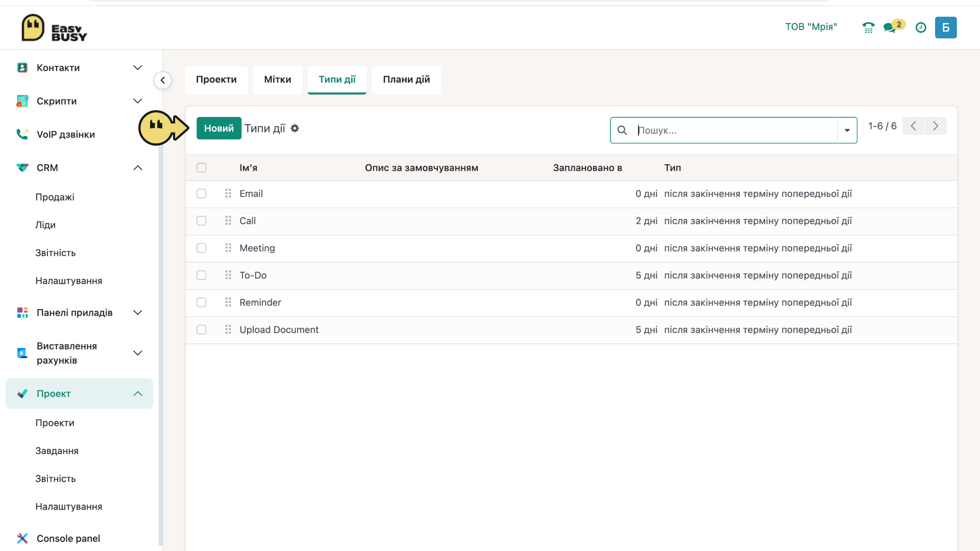The height and width of the screenshot is (551, 980).
Task: Click the Виставлення рахунків invoice icon
Action: 22,353
